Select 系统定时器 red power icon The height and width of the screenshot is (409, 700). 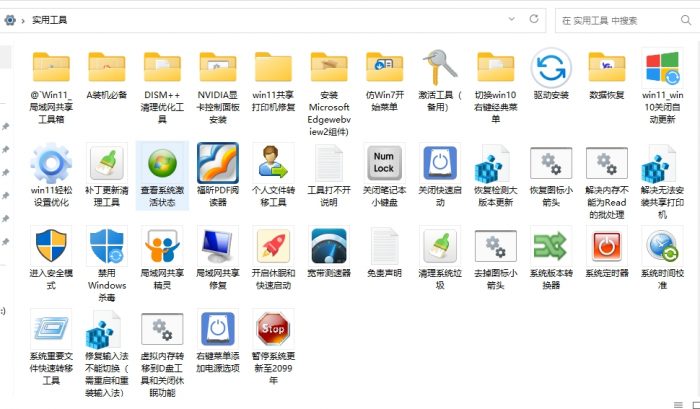tap(607, 246)
